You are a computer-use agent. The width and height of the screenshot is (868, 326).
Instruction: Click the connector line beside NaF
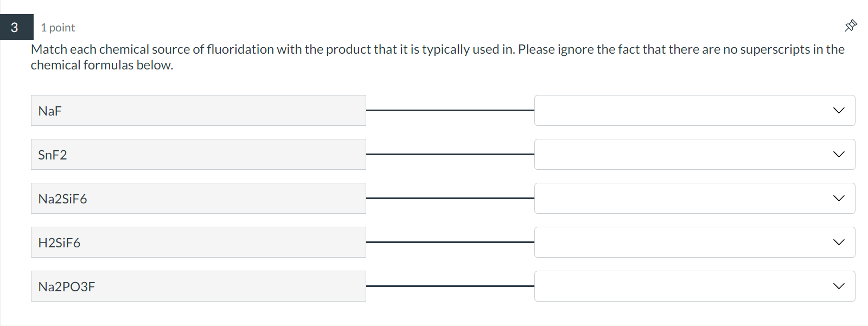[450, 110]
